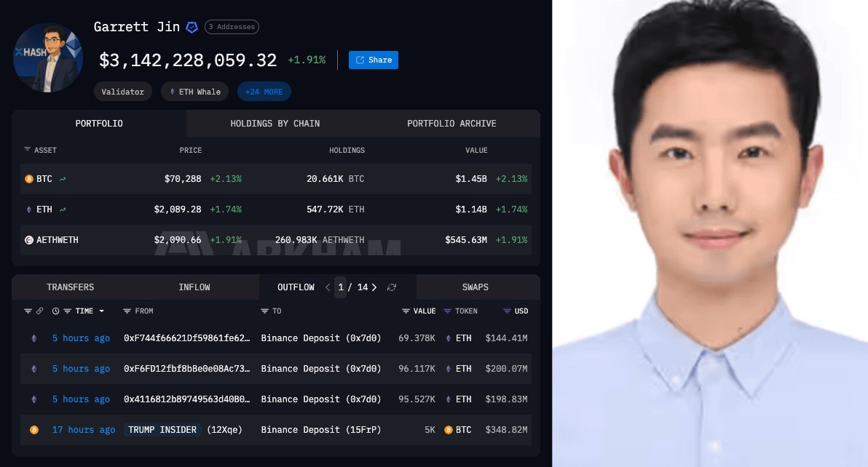
Task: Expand the +24 MORE tags
Action: (264, 92)
